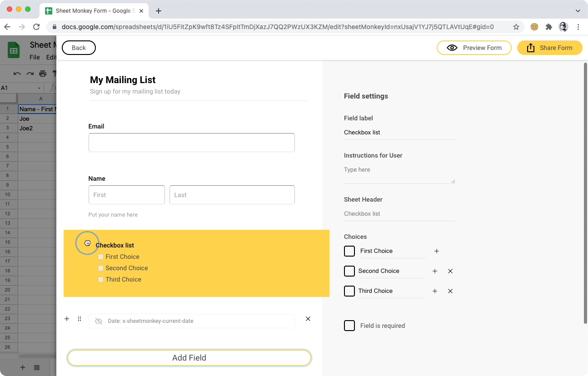The width and height of the screenshot is (588, 376).
Task: Check First Choice box in Field settings
Action: coord(349,251)
